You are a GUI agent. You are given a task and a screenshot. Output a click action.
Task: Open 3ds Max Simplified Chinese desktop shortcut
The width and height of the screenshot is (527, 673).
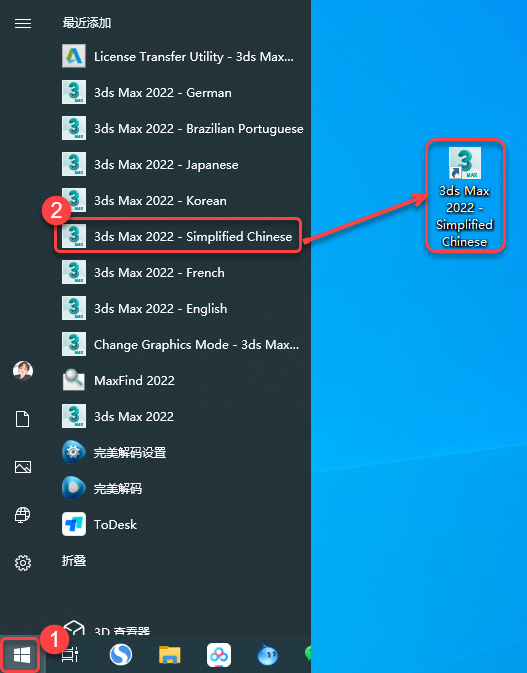tap(465, 196)
